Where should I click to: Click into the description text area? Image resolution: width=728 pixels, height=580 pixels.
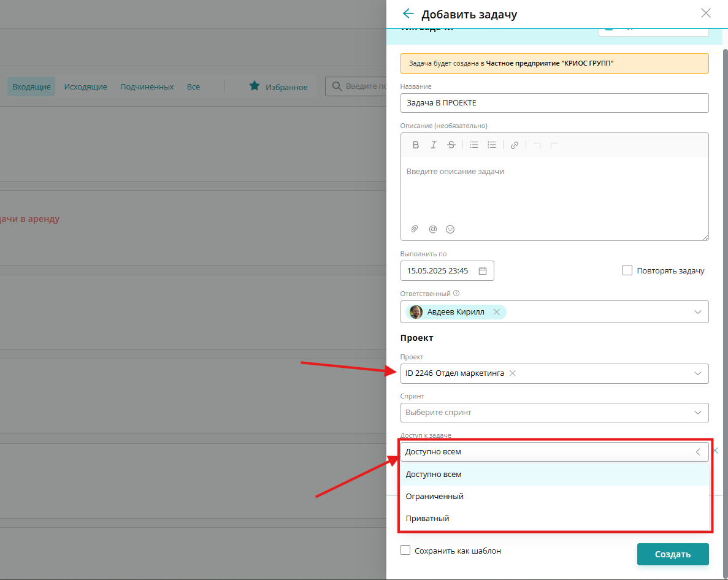[x=554, y=190]
